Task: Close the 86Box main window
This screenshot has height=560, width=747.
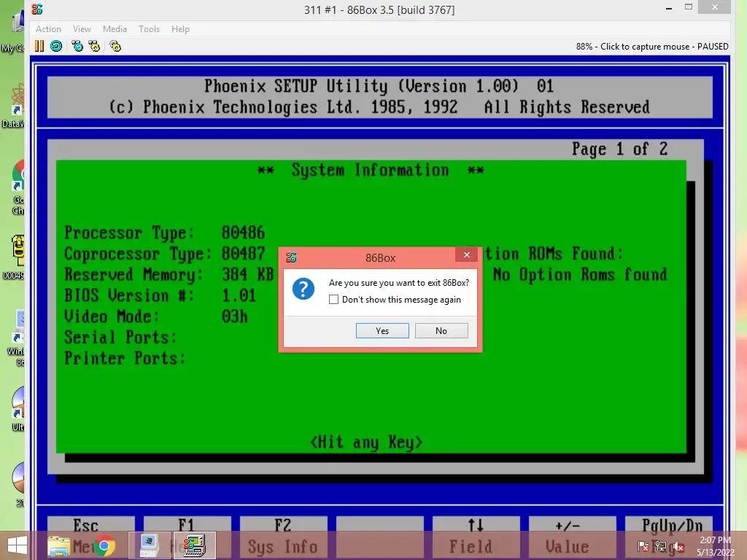Action: click(x=714, y=7)
